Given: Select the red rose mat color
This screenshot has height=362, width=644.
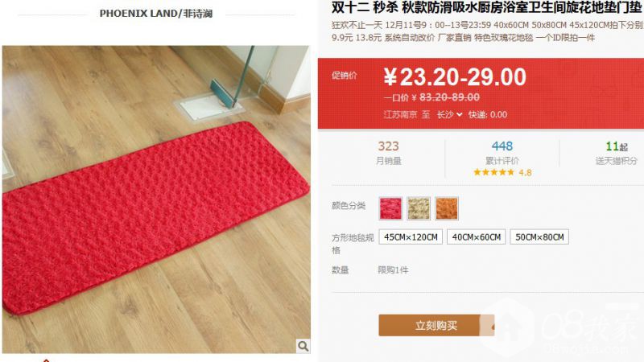Looking at the screenshot, I should (390, 208).
